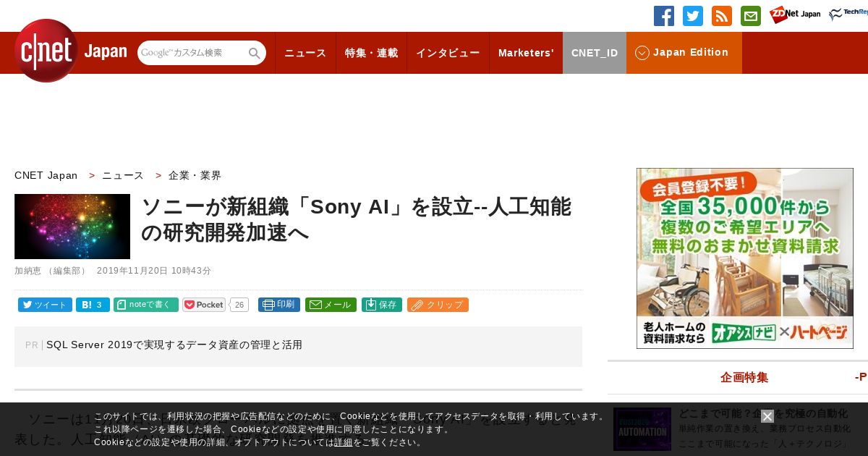Open the ニュース menu
868x456 pixels.
click(x=305, y=53)
